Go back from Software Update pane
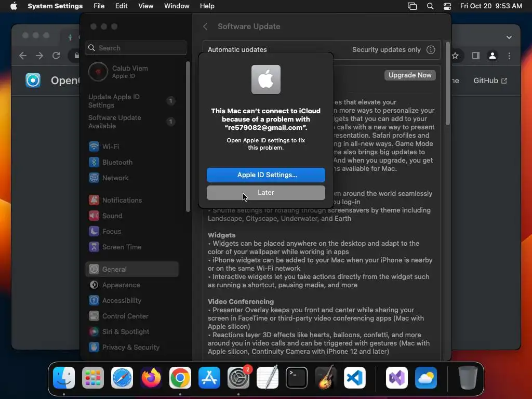Viewport: 532px width, 399px height. point(205,26)
